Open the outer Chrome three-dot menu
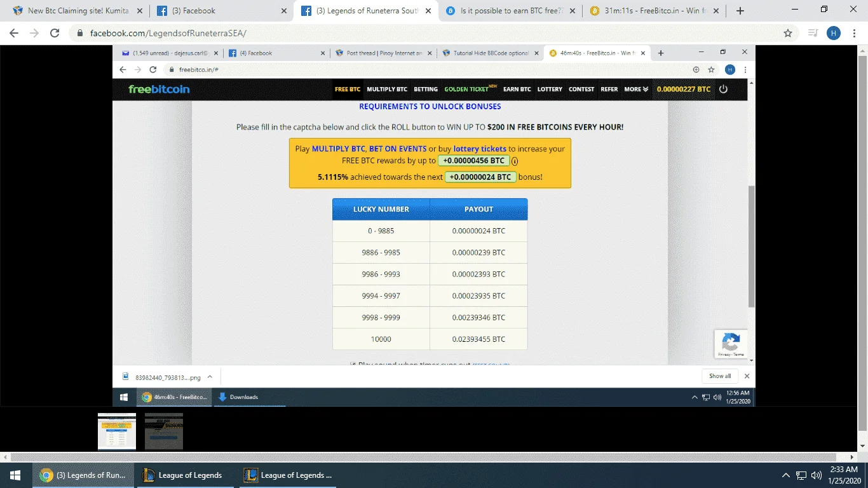Viewport: 868px width, 488px height. coord(855,33)
